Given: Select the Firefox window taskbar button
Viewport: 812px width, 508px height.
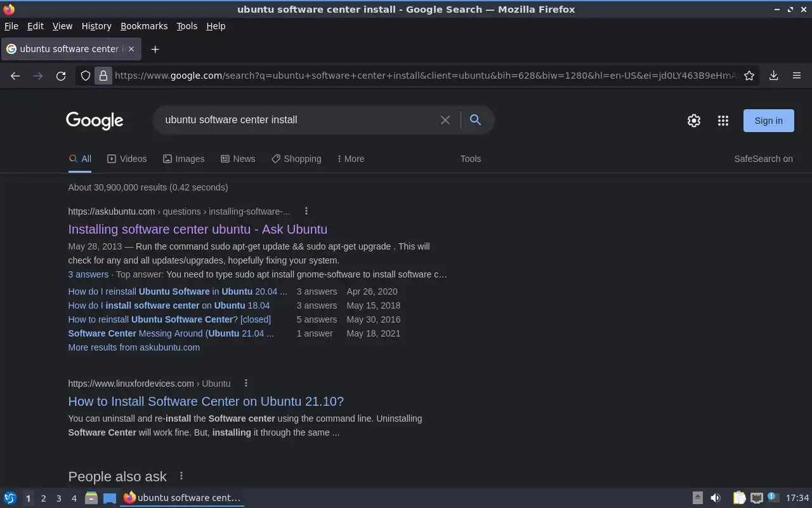Looking at the screenshot, I should pos(183,498).
